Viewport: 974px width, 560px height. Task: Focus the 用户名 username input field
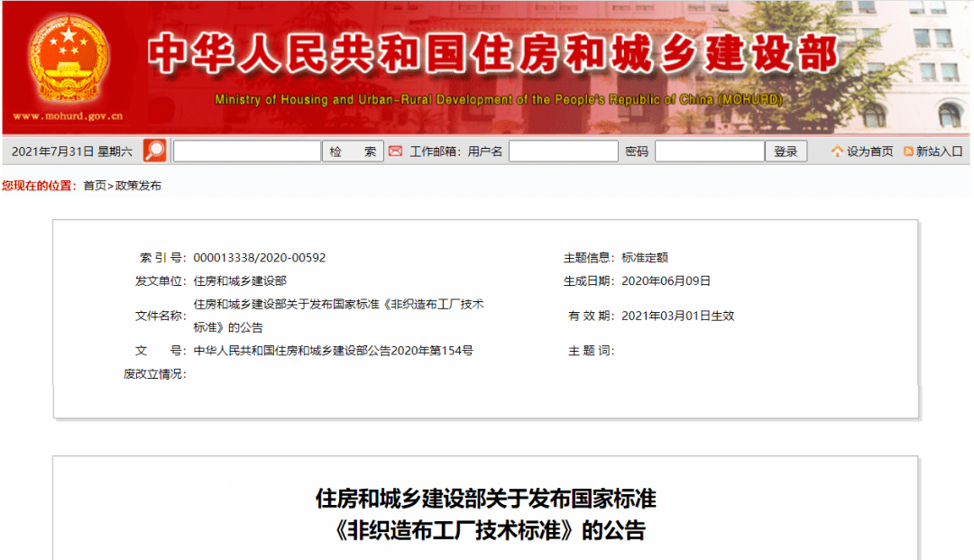(564, 151)
